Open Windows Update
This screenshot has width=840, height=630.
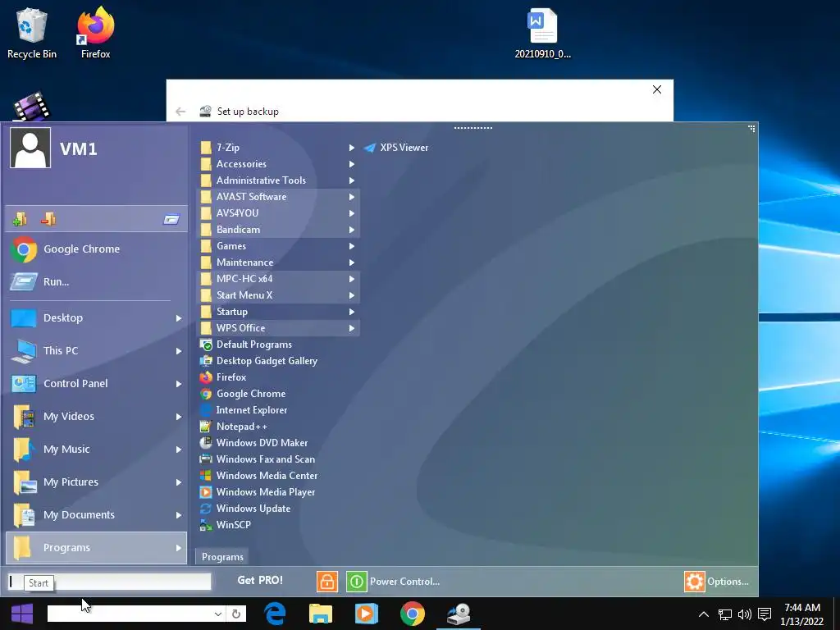click(245, 509)
